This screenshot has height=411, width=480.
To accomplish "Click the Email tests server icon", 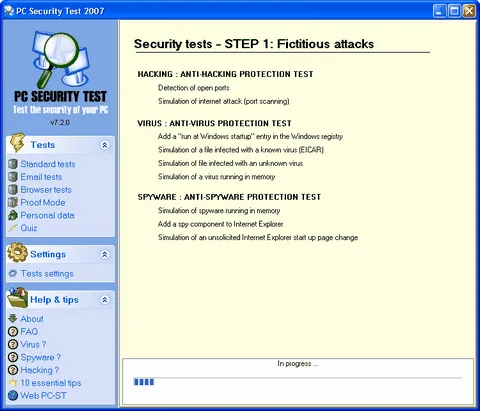I will (x=13, y=177).
